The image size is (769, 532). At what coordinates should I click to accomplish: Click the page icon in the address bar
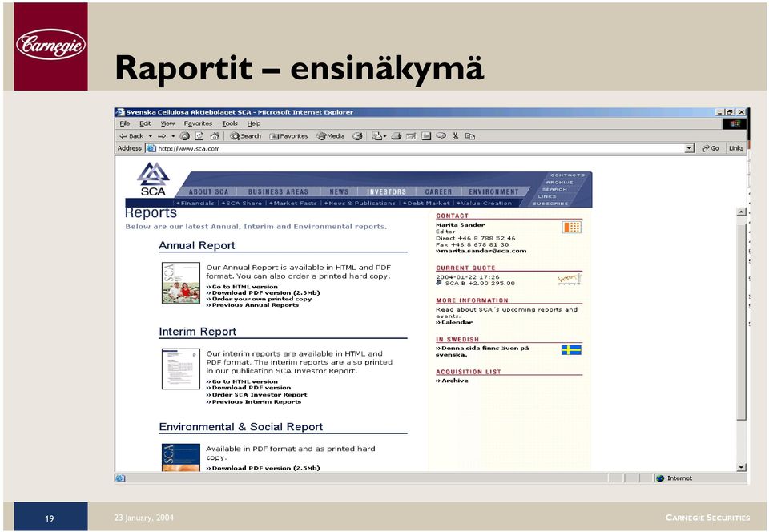click(151, 148)
